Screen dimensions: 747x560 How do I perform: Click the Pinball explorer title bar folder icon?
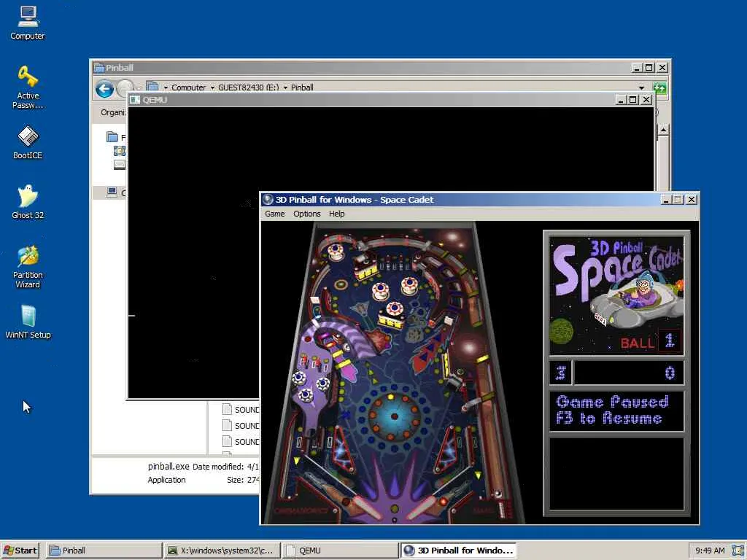click(99, 68)
